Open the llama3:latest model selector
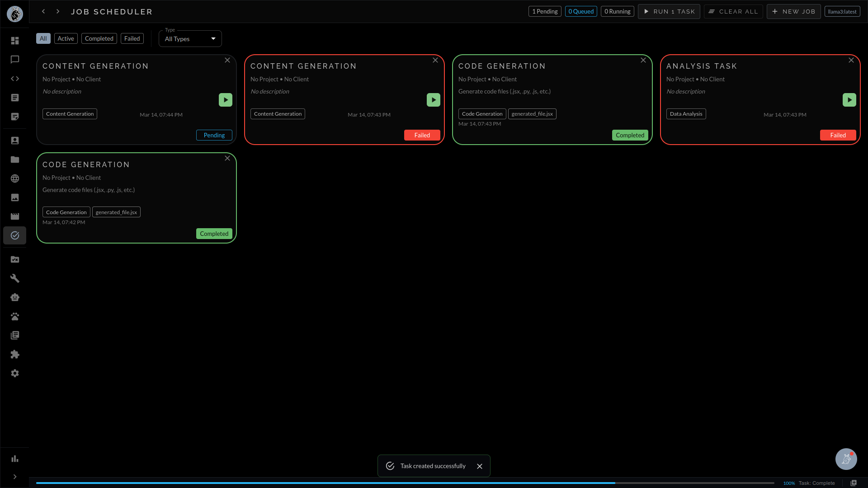Image resolution: width=868 pixels, height=488 pixels. coord(842,11)
